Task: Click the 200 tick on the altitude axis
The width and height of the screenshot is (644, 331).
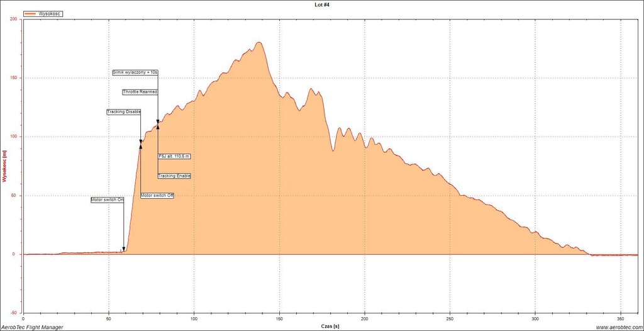Action: tap(13, 19)
